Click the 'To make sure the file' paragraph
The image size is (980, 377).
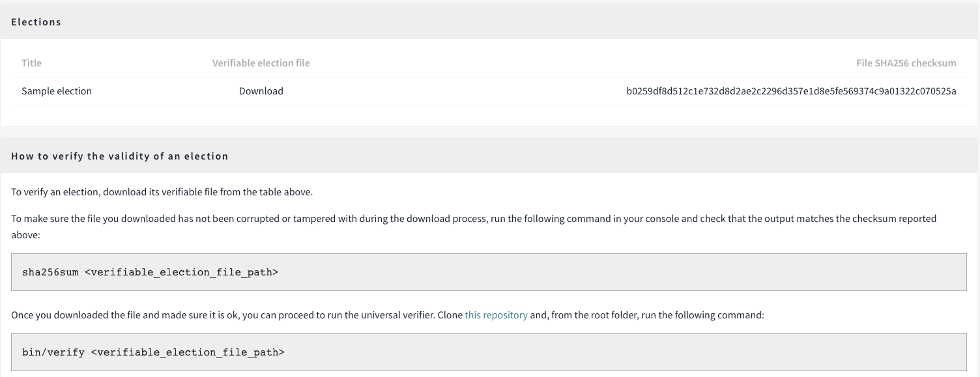point(474,226)
